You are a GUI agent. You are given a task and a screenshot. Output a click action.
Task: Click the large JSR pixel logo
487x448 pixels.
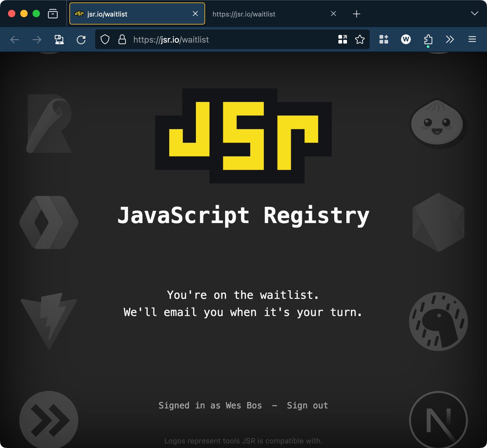(243, 136)
